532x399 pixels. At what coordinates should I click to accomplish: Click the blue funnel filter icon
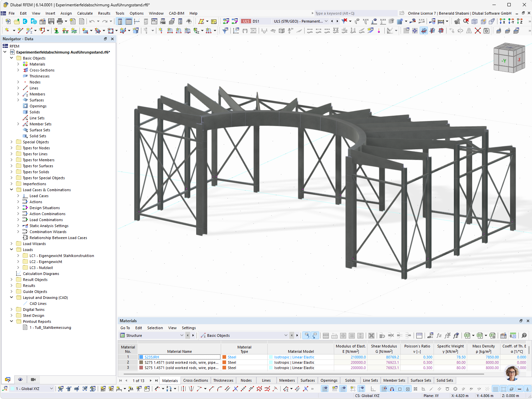click(x=225, y=31)
